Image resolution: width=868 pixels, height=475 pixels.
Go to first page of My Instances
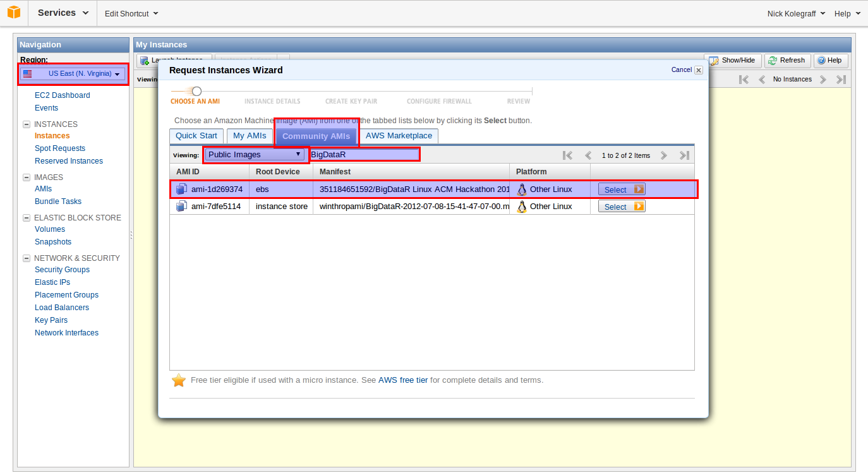click(x=744, y=80)
